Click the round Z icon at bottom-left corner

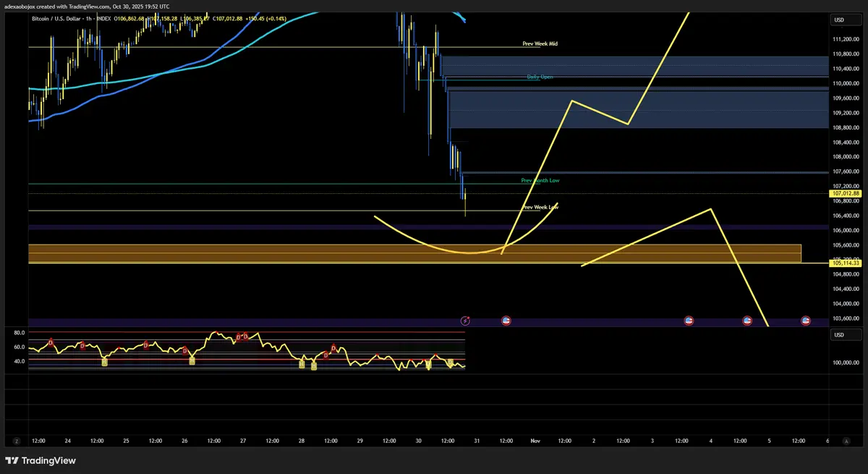click(16, 440)
